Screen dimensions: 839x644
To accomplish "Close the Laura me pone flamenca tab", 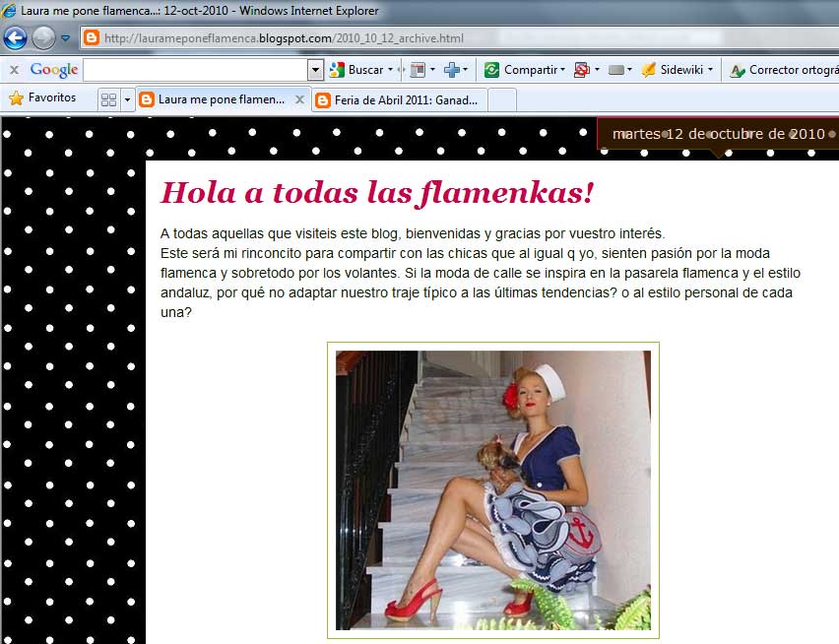I will pos(299,99).
